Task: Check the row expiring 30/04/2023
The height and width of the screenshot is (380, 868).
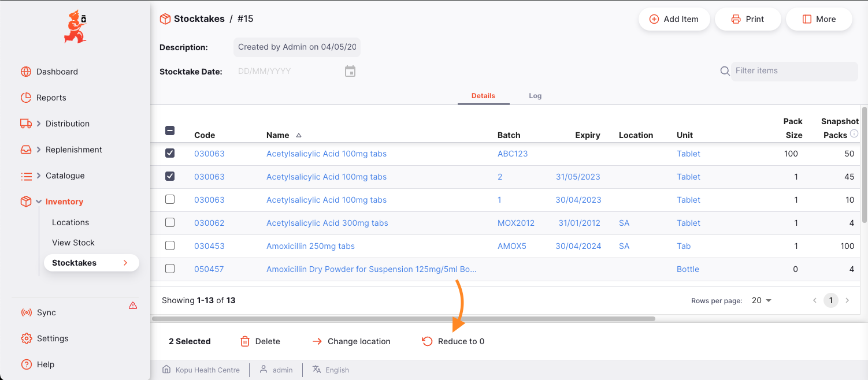Action: [x=170, y=200]
